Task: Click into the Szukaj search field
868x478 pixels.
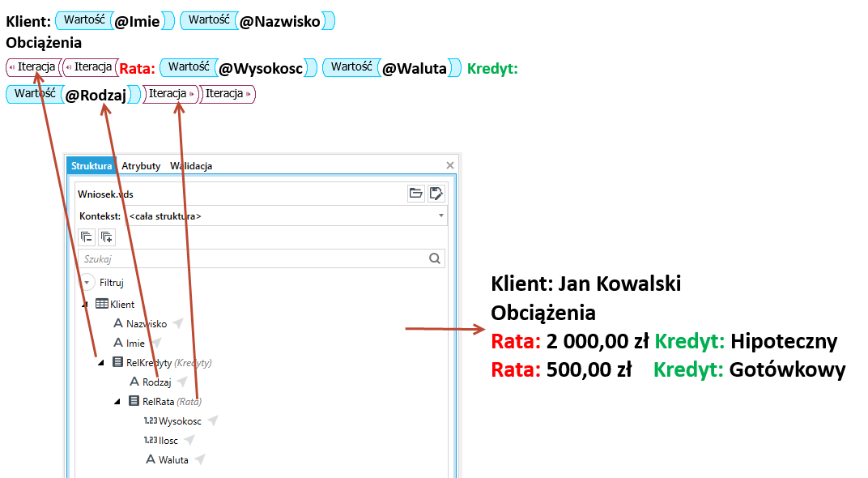Action: pyautogui.click(x=262, y=258)
